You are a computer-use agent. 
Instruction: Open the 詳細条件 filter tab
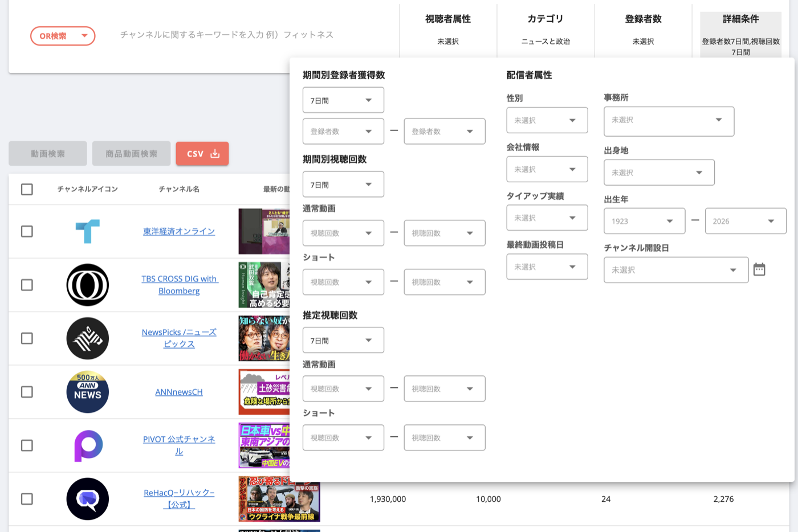[741, 34]
